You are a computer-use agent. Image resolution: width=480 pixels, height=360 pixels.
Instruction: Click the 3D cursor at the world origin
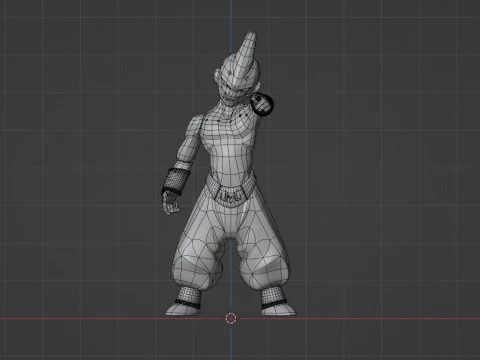(x=231, y=318)
